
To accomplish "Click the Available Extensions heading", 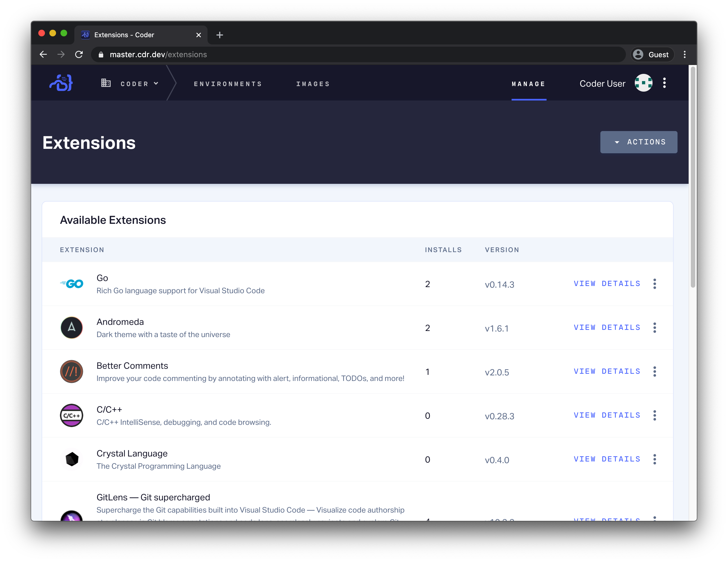I will click(113, 220).
